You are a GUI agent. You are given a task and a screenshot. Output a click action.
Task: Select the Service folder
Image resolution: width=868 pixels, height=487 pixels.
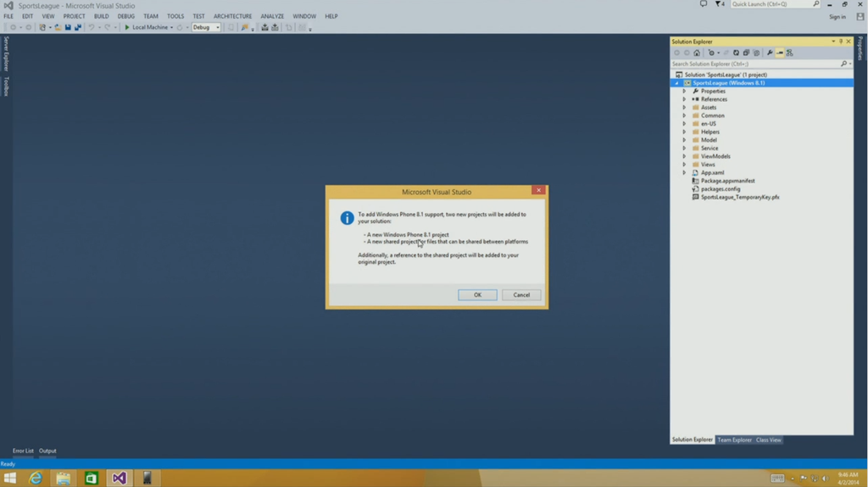(x=709, y=148)
